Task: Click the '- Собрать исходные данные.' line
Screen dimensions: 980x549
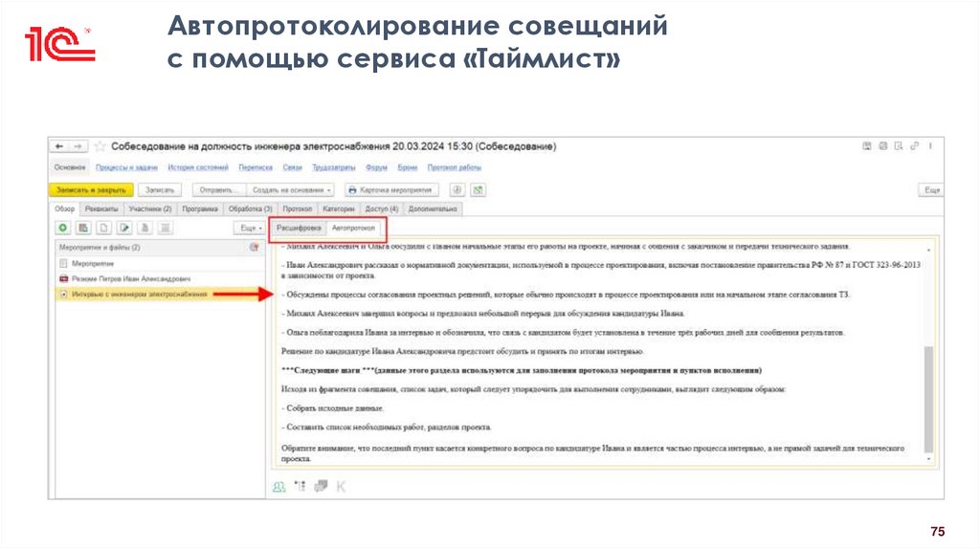Action: pos(332,407)
